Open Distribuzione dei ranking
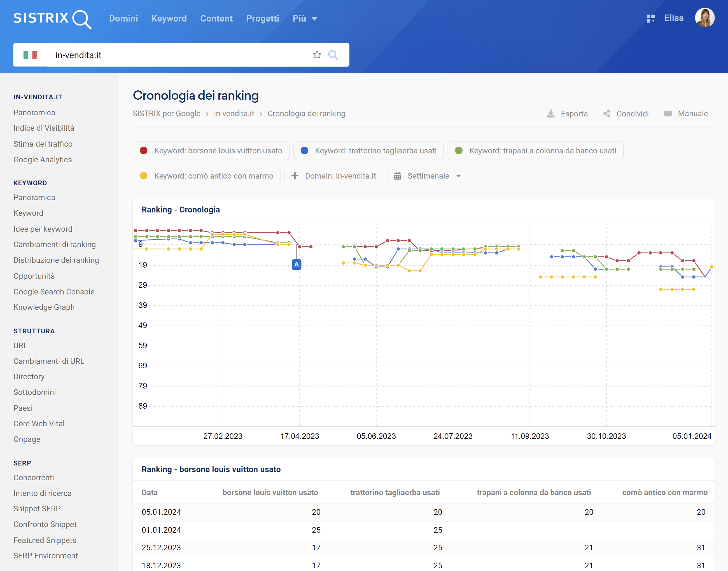728x571 pixels. 56,260
